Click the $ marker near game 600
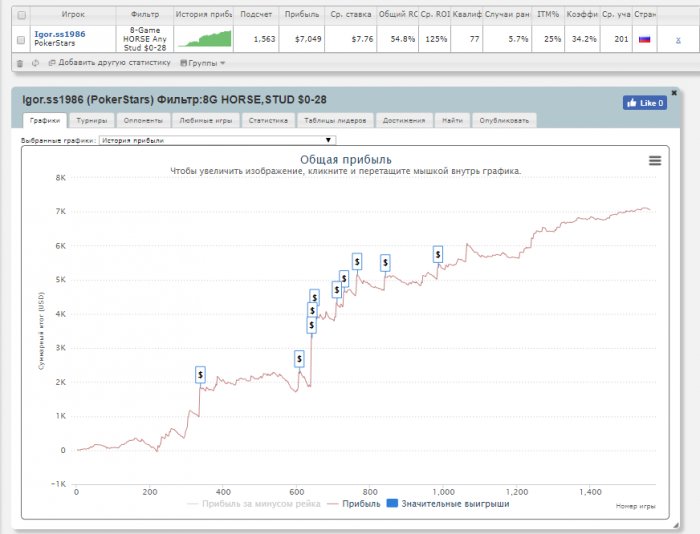The width and height of the screenshot is (700, 534). 299,359
